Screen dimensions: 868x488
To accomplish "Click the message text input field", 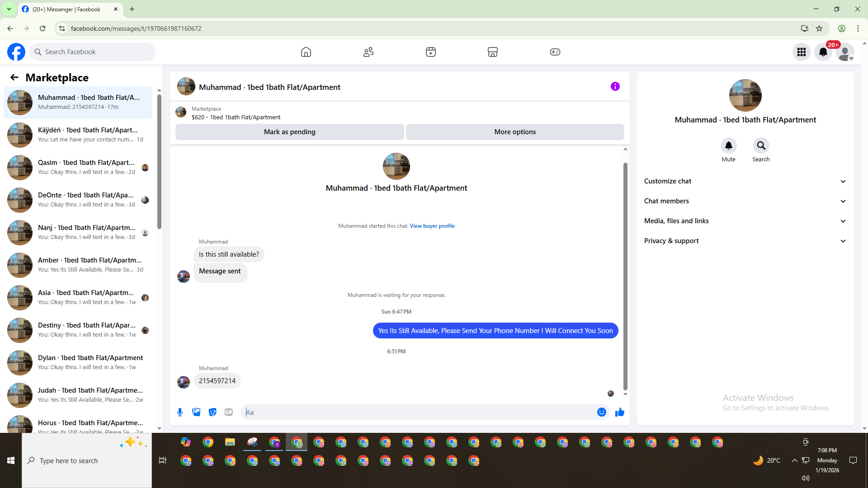I will tap(418, 412).
